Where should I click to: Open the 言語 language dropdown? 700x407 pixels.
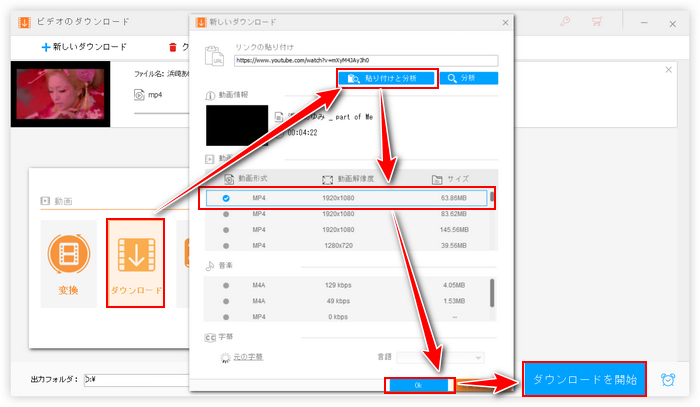coord(440,357)
